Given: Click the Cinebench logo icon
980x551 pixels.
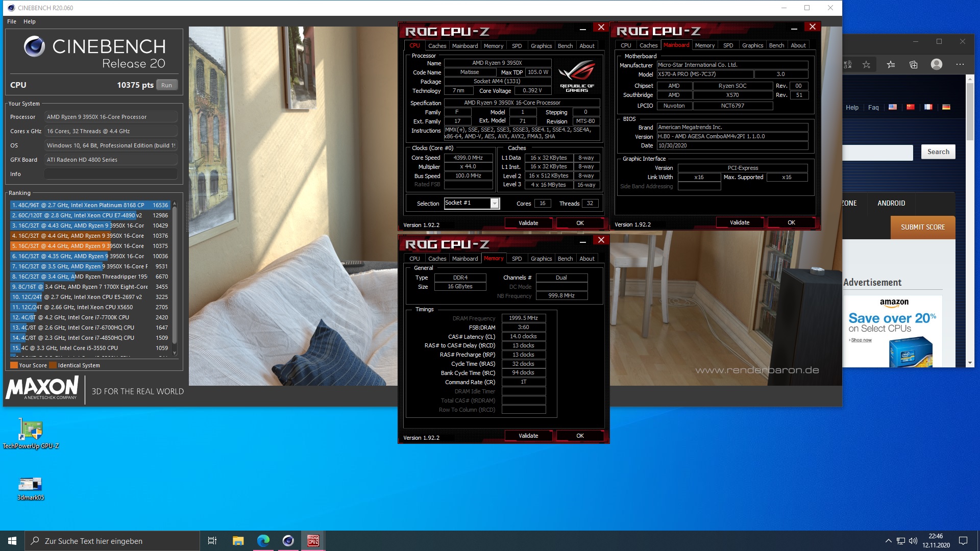Looking at the screenshot, I should (x=34, y=46).
